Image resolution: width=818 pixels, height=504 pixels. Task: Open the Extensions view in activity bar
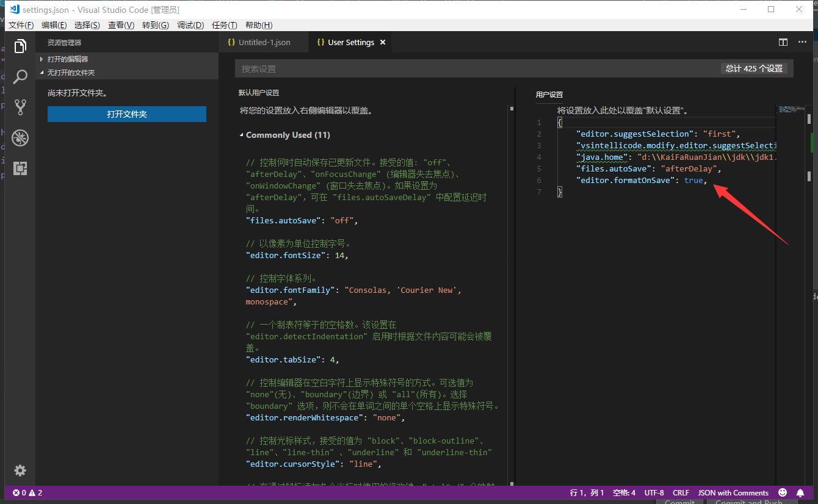[x=20, y=168]
